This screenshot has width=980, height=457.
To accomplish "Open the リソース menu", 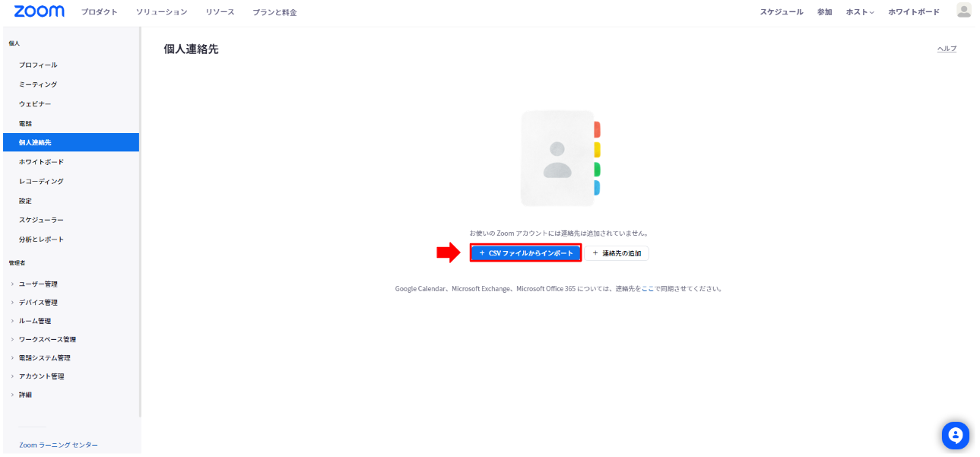I will tap(220, 12).
